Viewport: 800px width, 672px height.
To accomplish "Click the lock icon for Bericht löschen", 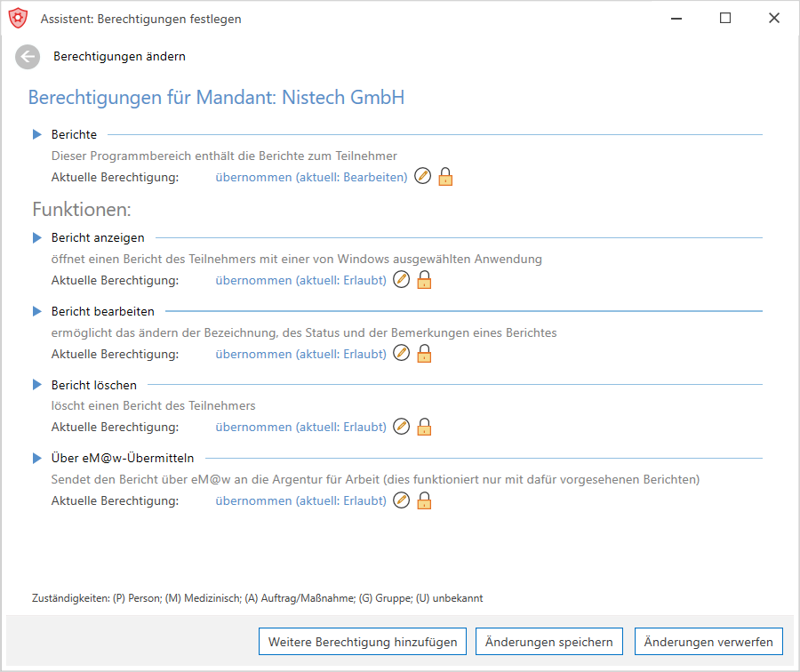I will [425, 427].
